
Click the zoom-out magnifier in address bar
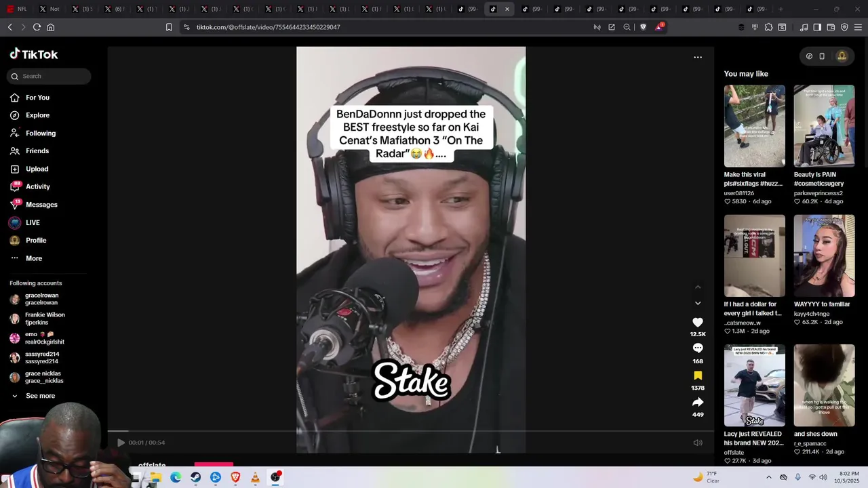click(x=627, y=27)
